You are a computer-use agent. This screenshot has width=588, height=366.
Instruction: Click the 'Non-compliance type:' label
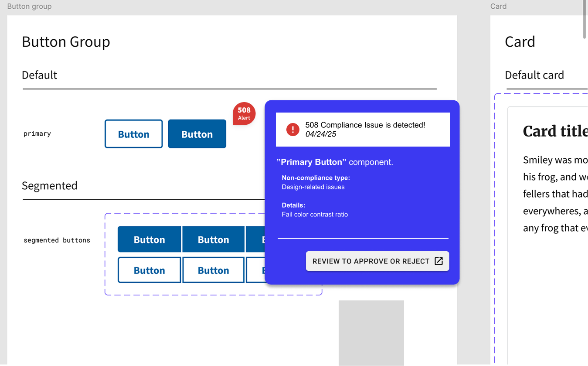[x=316, y=178]
